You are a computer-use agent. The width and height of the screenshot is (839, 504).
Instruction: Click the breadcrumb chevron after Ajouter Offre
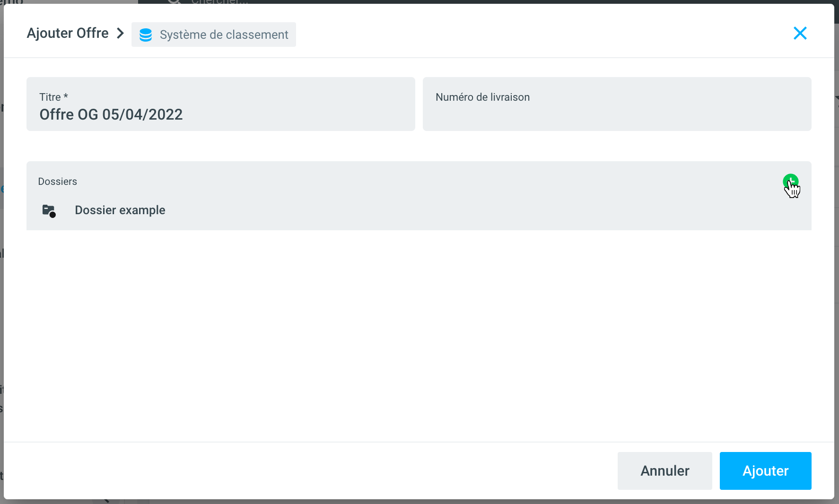click(x=120, y=33)
